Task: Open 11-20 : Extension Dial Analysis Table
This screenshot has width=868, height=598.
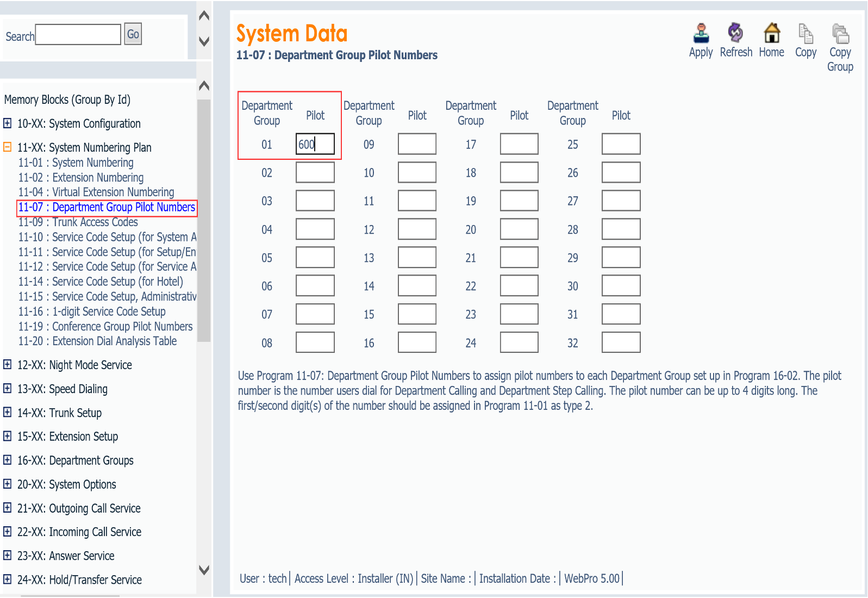Action: pyautogui.click(x=98, y=341)
